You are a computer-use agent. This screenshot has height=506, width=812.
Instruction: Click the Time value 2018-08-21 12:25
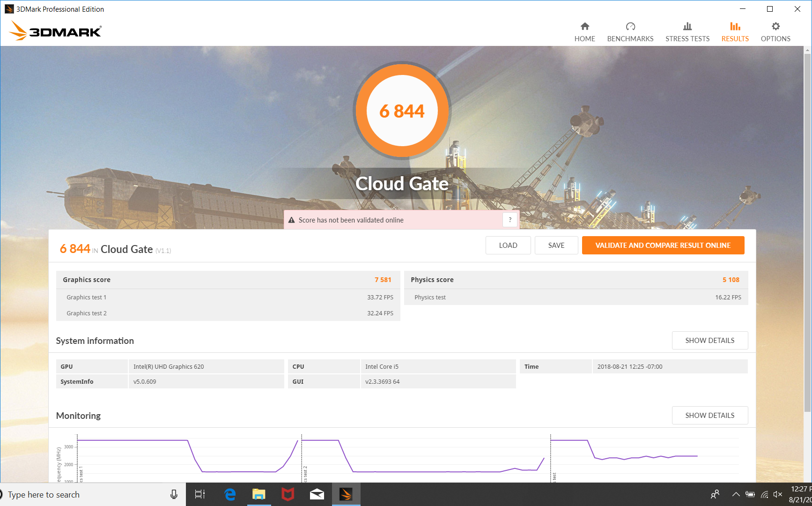point(630,366)
